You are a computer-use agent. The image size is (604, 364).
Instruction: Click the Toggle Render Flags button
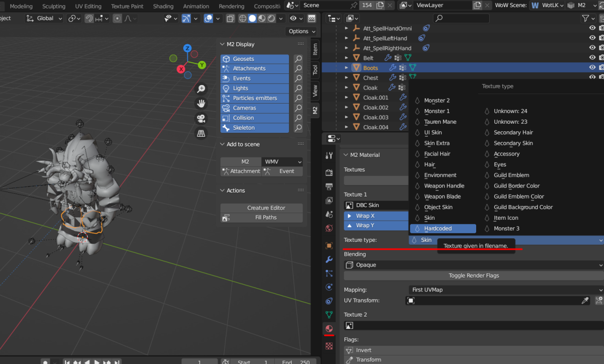click(x=473, y=276)
